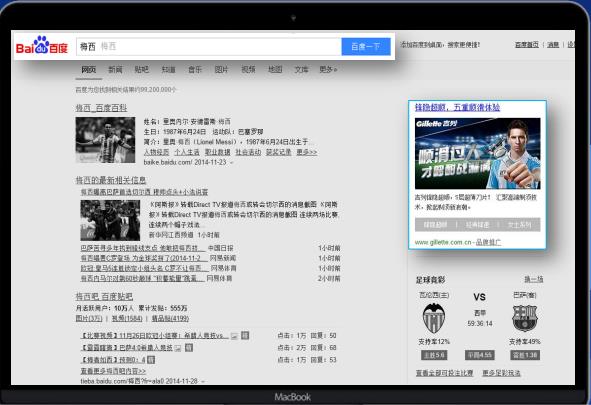591x405 pixels.
Task: Click the 添加百度到桌面 prompt text
Action: (439, 44)
